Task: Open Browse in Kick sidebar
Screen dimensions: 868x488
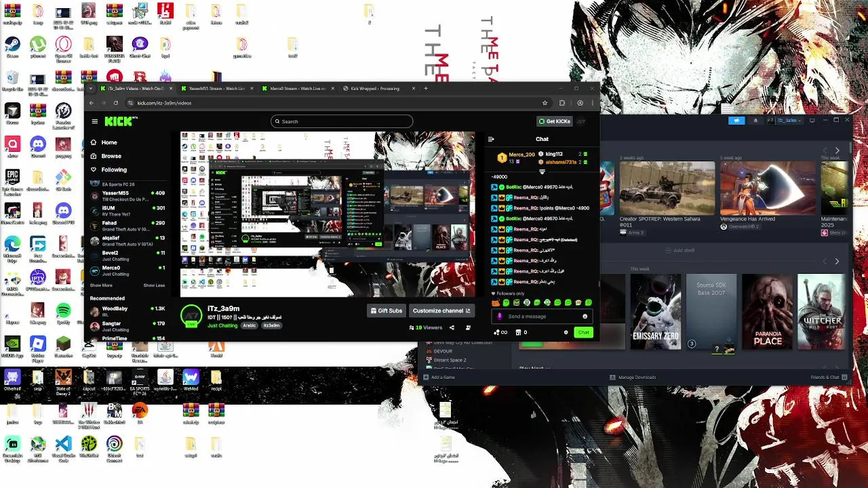Action: [x=105, y=156]
